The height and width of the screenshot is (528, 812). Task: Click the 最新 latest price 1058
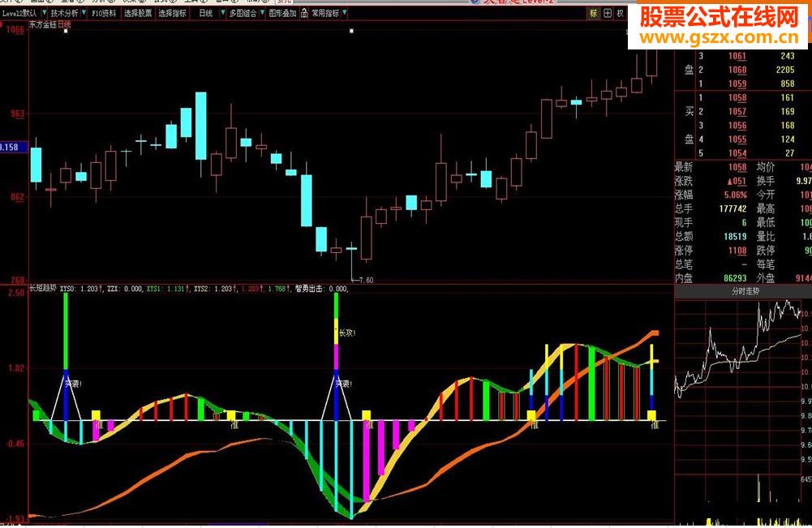tap(737, 167)
